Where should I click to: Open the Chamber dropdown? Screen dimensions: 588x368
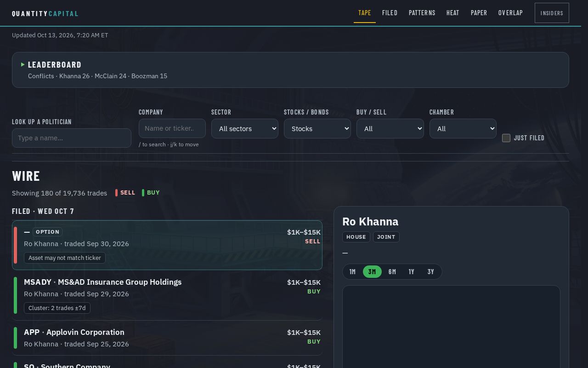pyautogui.click(x=463, y=128)
